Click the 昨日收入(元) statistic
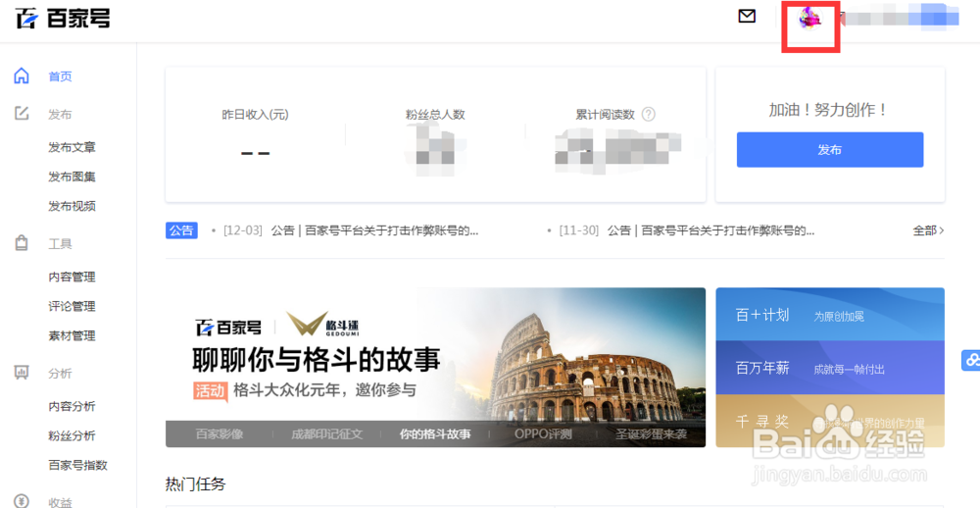The width and height of the screenshot is (980, 508). (x=255, y=115)
